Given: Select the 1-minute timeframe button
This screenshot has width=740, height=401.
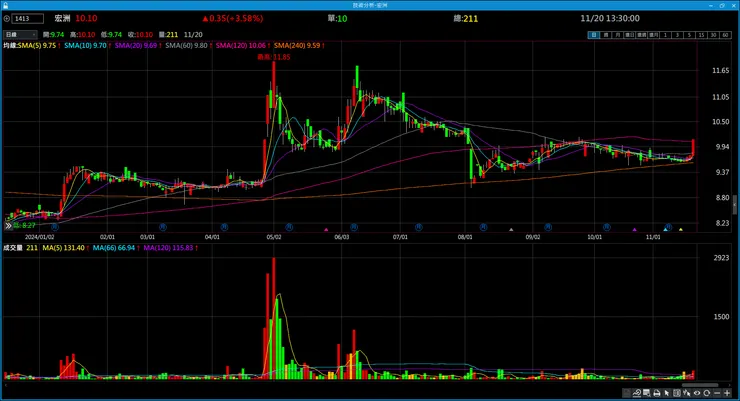Looking at the screenshot, I should tap(665, 35).
